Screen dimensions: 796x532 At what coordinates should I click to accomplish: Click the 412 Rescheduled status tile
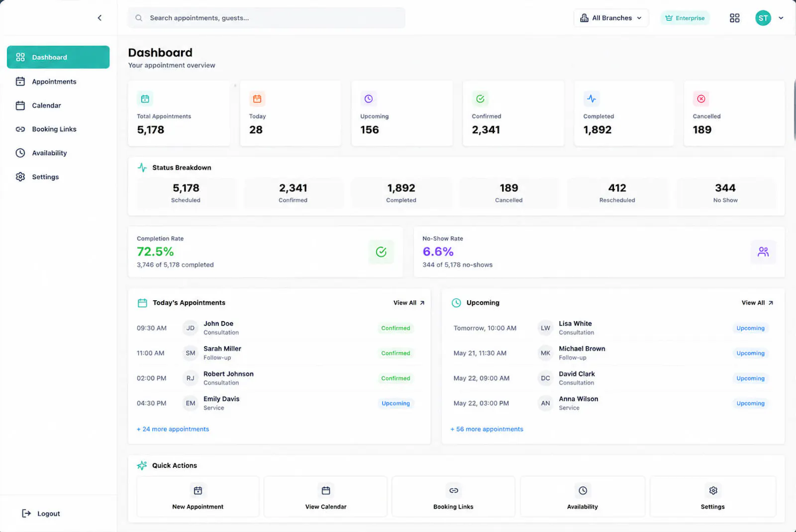click(x=617, y=193)
